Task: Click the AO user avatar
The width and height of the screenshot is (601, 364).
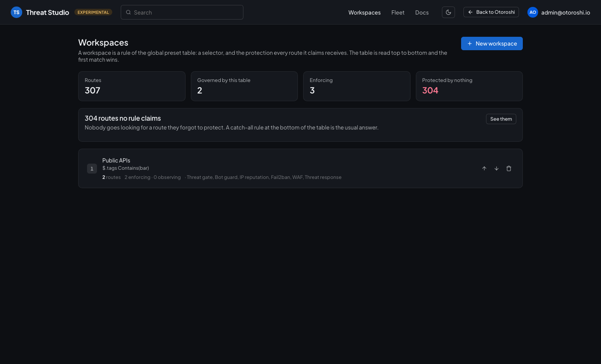Action: tap(533, 12)
